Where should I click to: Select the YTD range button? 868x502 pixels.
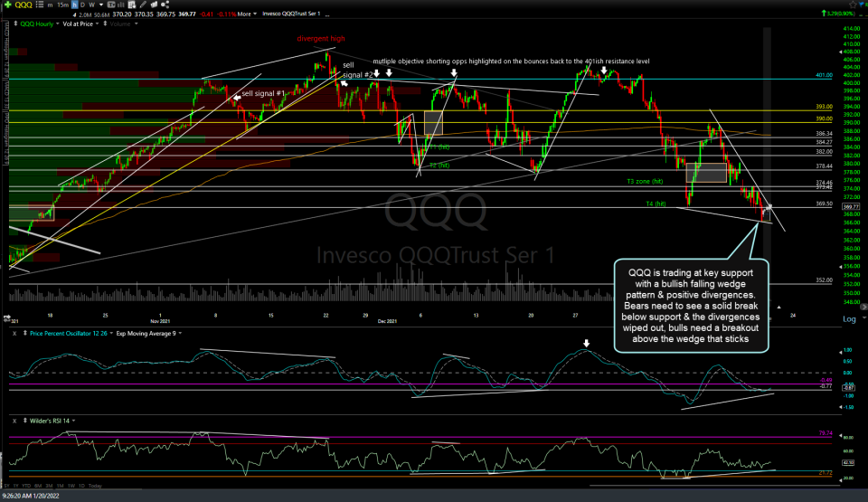26,486
